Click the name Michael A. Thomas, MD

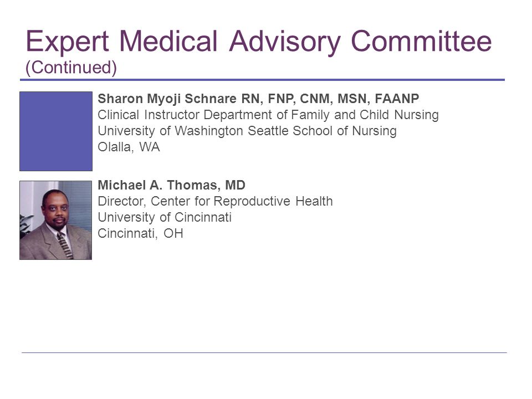(171, 185)
